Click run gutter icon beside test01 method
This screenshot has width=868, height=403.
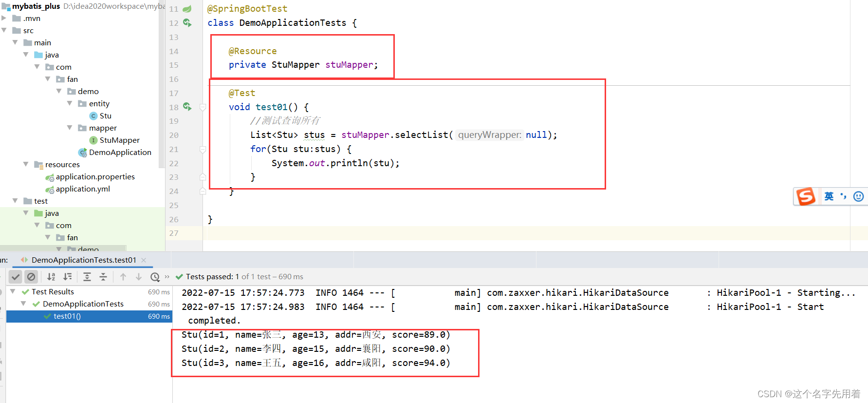coord(187,107)
